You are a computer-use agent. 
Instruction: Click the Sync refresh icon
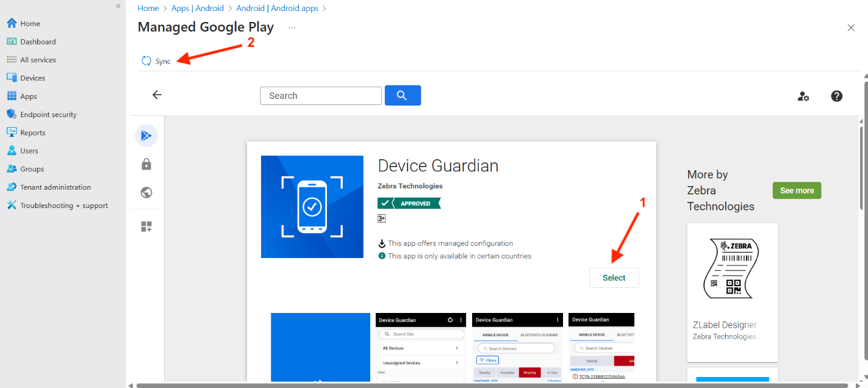146,61
